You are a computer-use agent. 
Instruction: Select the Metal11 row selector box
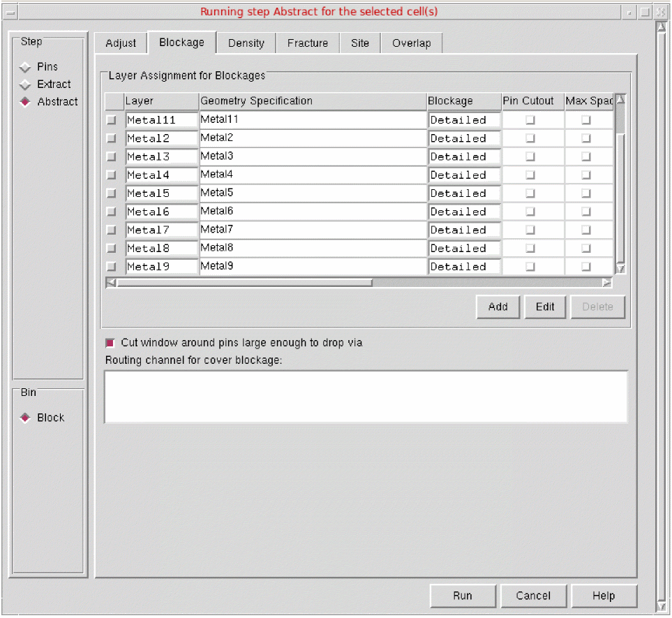pyautogui.click(x=112, y=120)
